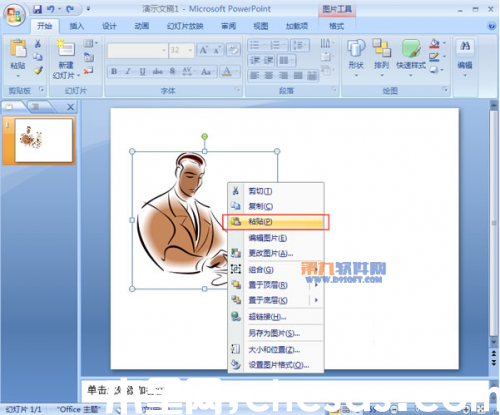Image resolution: width=500 pixels, height=415 pixels.
Task: Open the View ribbon tab
Action: click(x=261, y=26)
